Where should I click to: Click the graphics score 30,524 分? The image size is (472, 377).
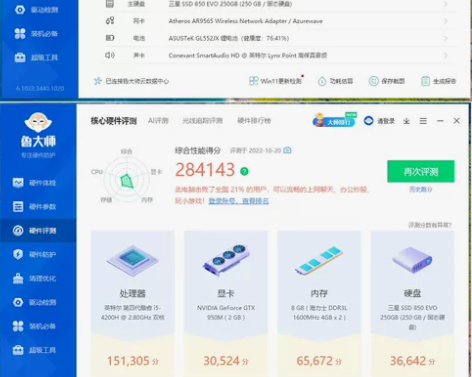click(x=226, y=361)
